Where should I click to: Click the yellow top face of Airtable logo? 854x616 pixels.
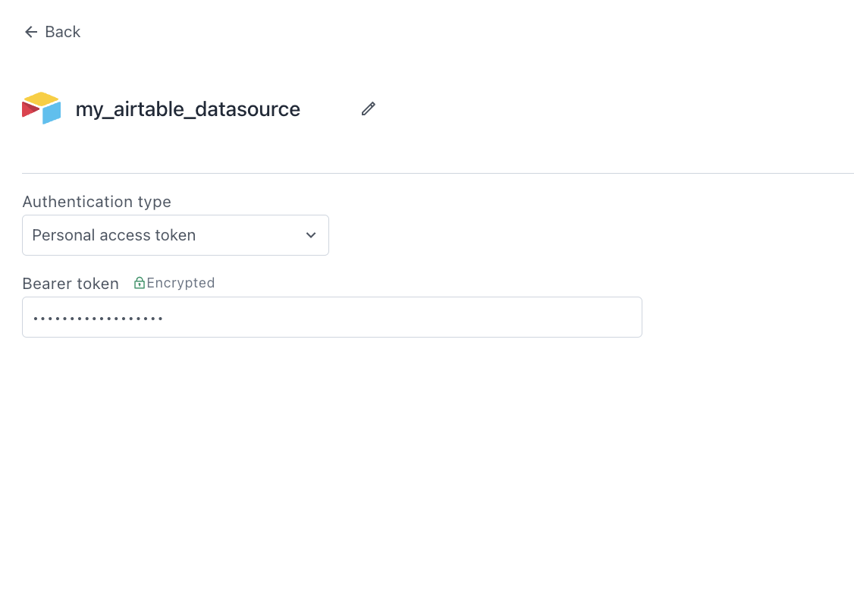[41, 99]
